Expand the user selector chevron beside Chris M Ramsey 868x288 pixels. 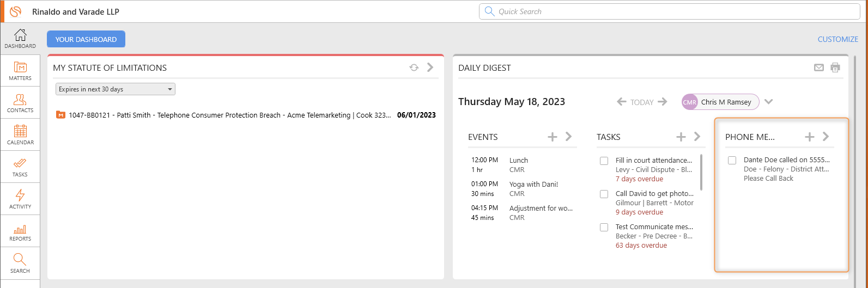tap(769, 102)
